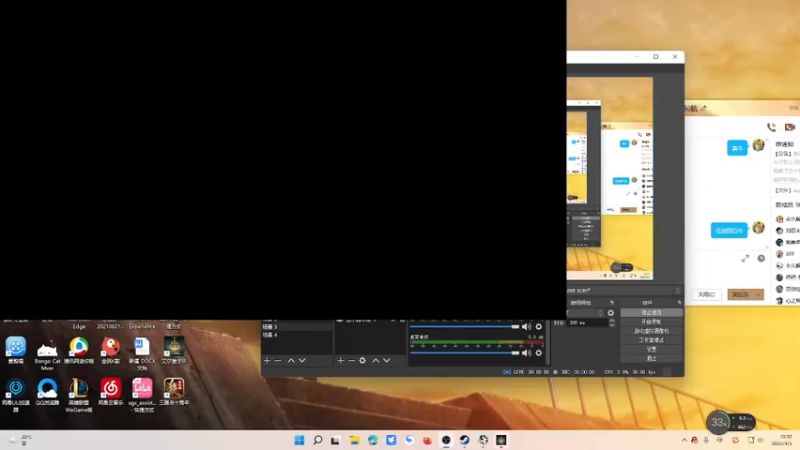
Task: Send the message in chat window
Action: click(x=740, y=294)
